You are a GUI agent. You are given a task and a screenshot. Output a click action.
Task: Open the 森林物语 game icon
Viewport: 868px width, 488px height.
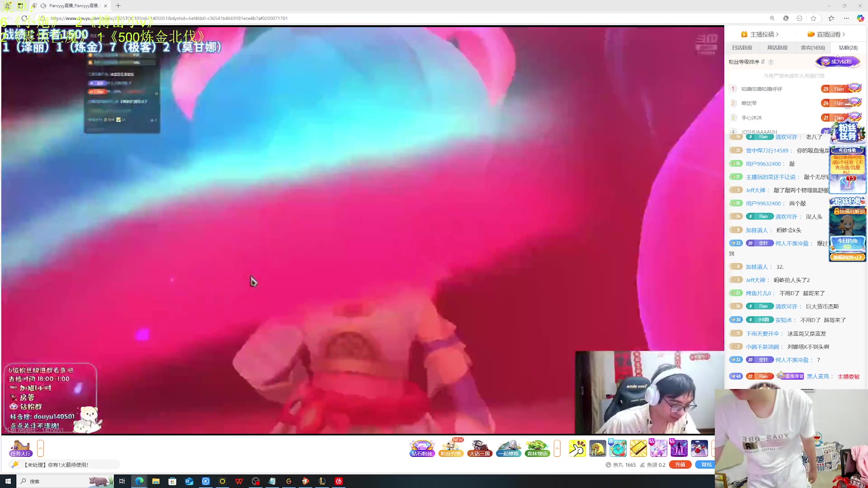[x=538, y=448]
